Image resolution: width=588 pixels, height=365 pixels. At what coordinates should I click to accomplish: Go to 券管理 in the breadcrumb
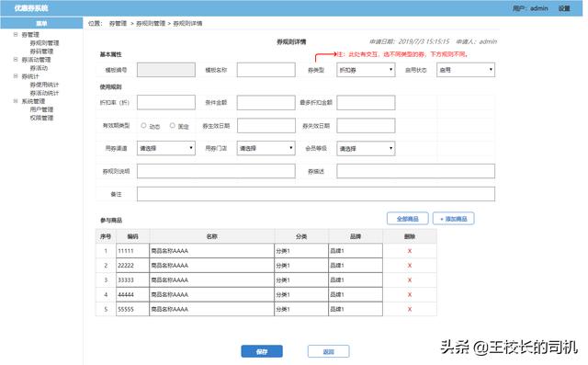click(x=118, y=23)
